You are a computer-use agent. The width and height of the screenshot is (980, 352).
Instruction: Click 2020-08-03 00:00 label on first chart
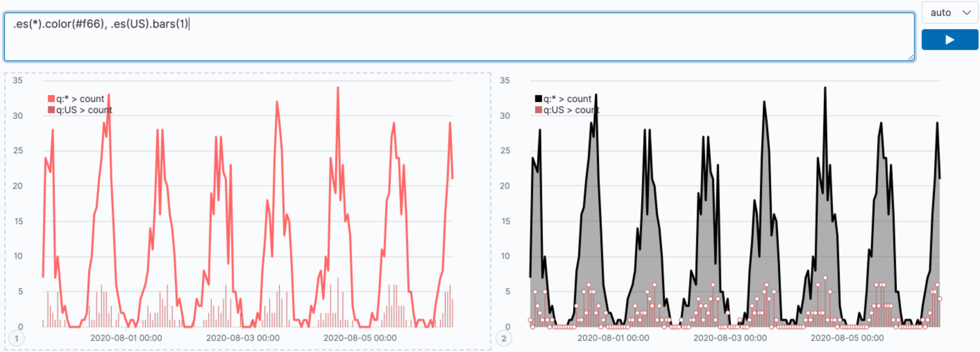click(243, 338)
